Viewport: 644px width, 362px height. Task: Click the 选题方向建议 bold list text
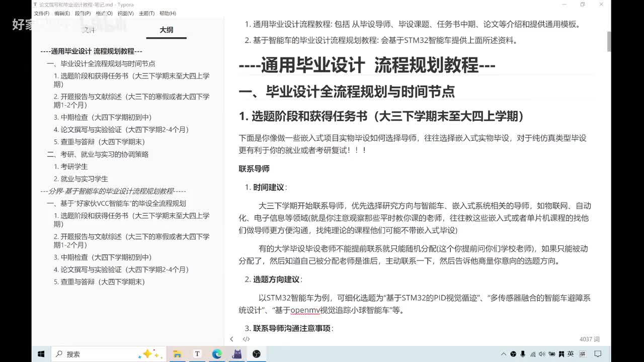coord(276,280)
